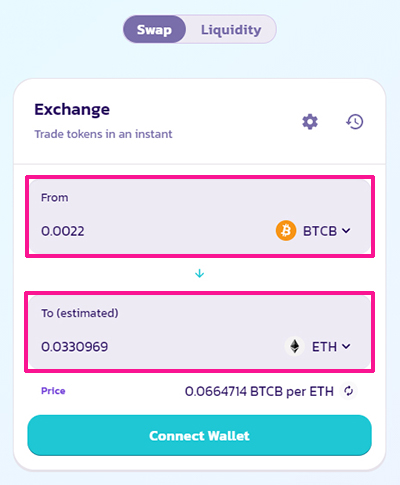Click the Connect Wallet button
The height and width of the screenshot is (485, 400).
pyautogui.click(x=199, y=435)
